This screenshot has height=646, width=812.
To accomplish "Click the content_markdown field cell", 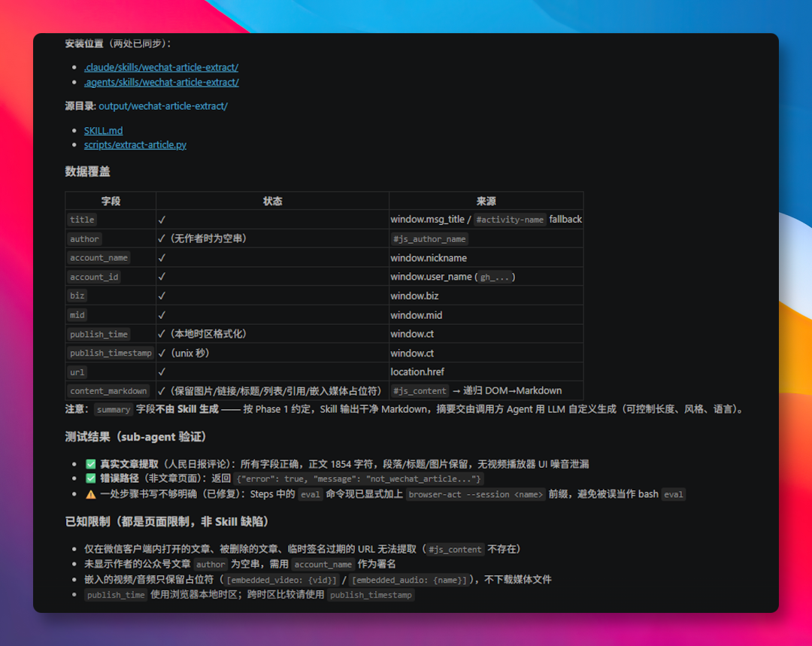I will 111,390.
